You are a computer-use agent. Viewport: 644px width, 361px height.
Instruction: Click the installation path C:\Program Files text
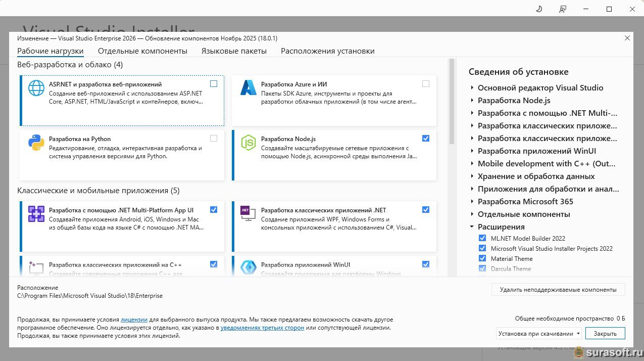(x=90, y=296)
